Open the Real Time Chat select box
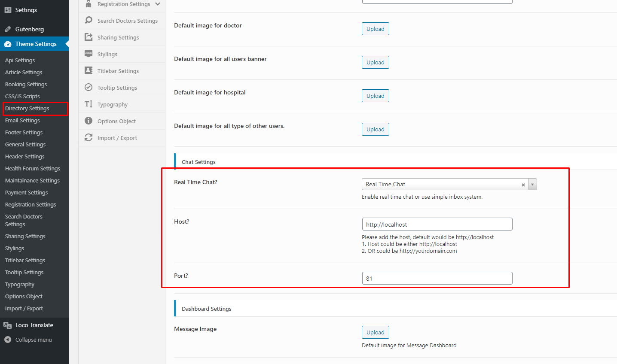This screenshot has height=364, width=617. tap(449, 184)
